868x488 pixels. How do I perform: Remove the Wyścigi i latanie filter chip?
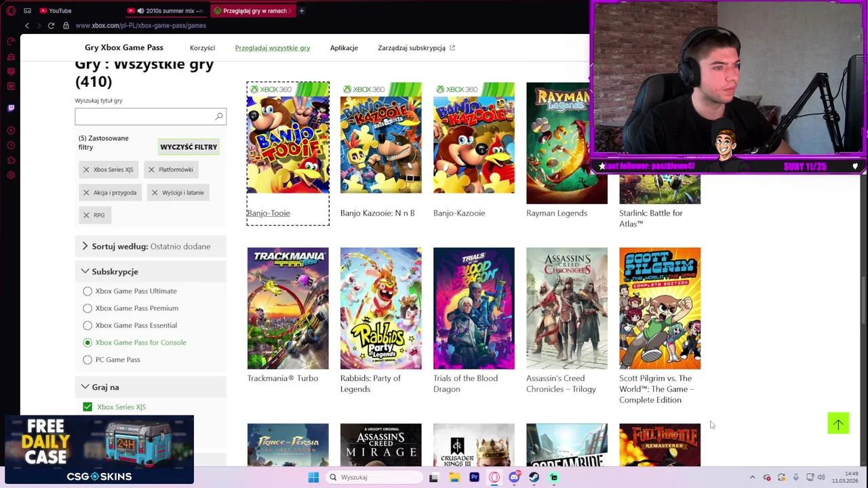[155, 192]
